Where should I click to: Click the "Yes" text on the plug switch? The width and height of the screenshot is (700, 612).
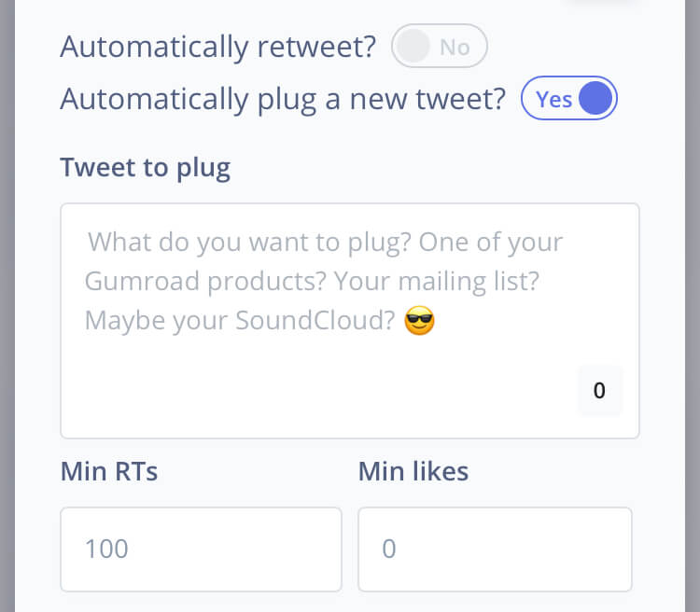click(554, 99)
